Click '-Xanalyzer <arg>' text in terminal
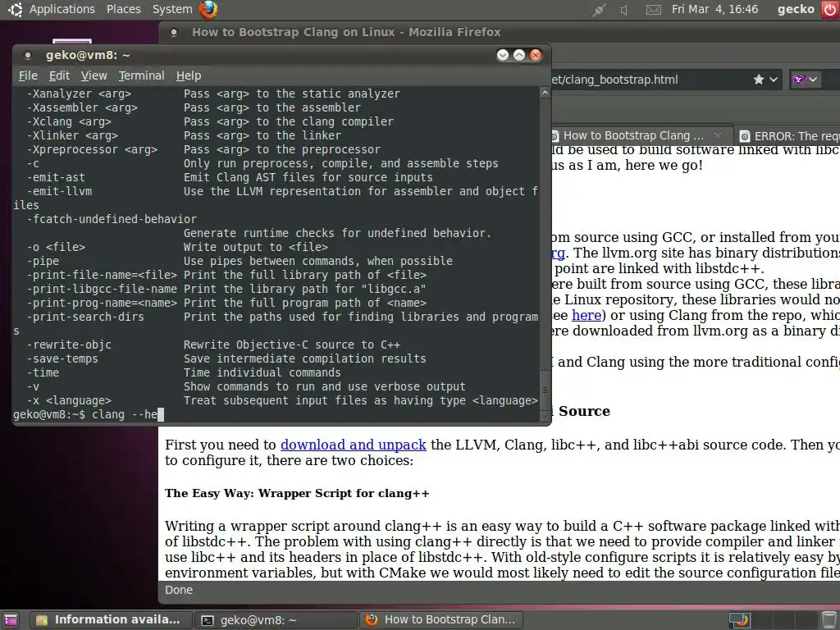Viewport: 840px width, 630px height. 80,94
